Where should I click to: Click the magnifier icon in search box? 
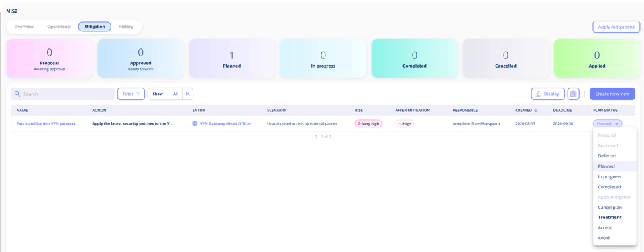tap(17, 94)
